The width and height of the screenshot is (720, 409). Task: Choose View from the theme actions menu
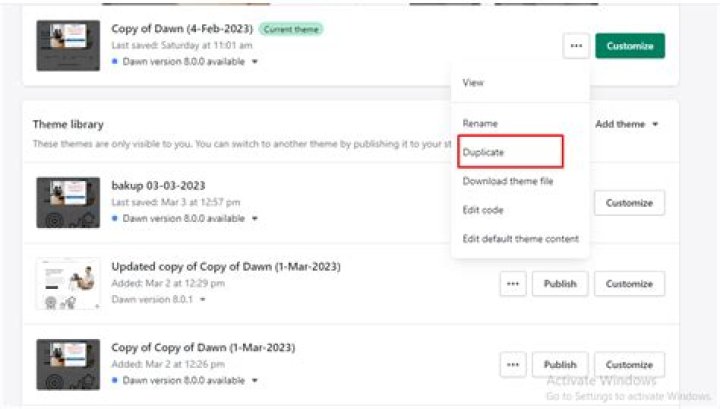pyautogui.click(x=473, y=83)
